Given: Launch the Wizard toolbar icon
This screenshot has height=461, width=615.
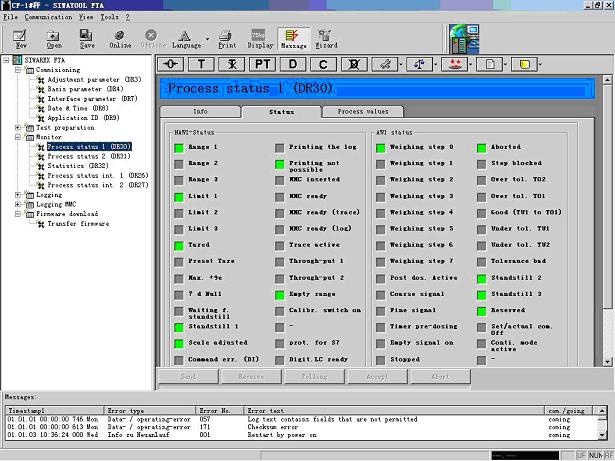Looking at the screenshot, I should (x=326, y=39).
